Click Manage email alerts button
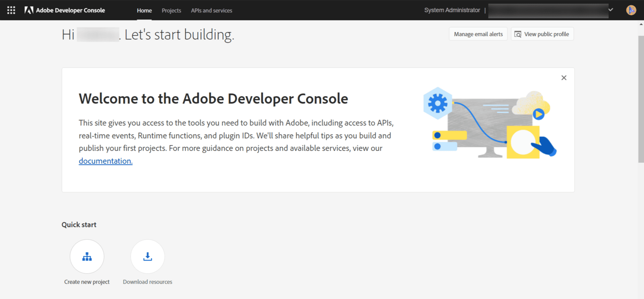 478,34
